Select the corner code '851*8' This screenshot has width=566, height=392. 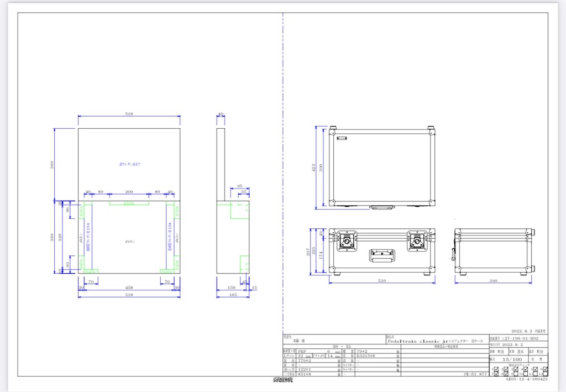coord(305,374)
